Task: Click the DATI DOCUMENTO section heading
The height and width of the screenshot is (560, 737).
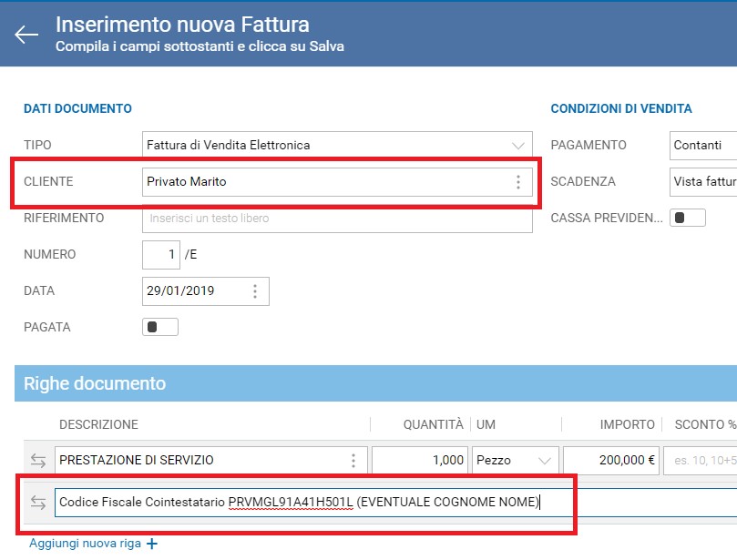Action: coord(77,108)
